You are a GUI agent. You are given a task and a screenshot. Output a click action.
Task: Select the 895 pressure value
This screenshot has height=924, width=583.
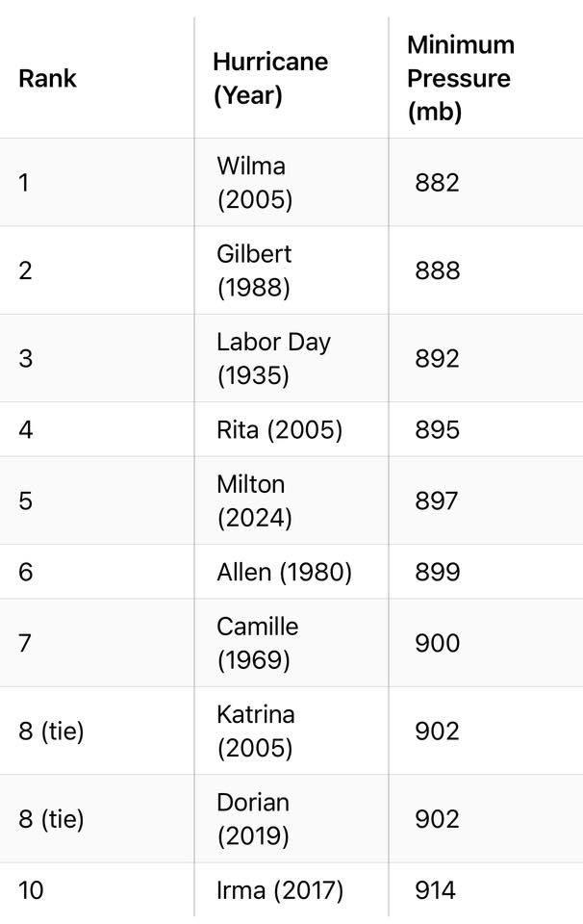coord(437,429)
